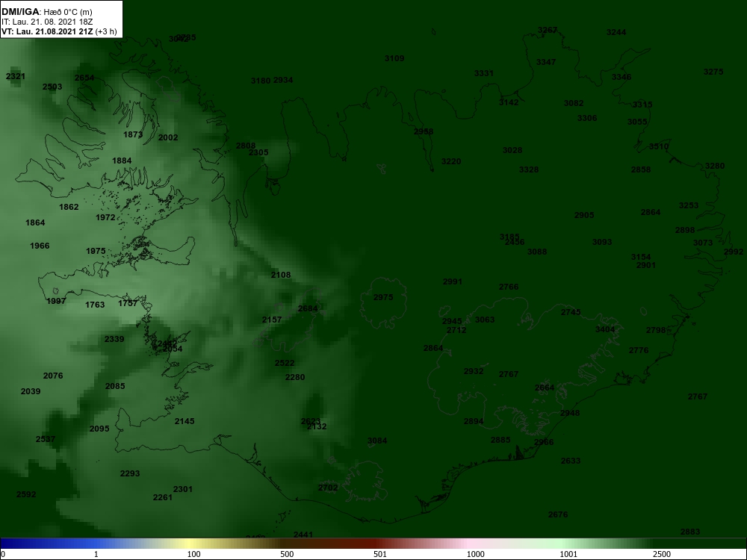747x560 pixels.
Task: Click the 3109 map value
Action: tap(394, 58)
